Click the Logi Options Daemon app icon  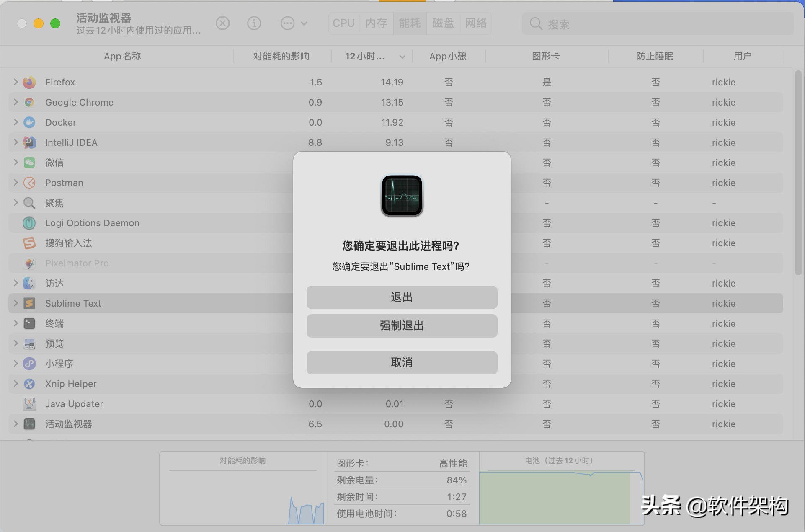pos(28,223)
